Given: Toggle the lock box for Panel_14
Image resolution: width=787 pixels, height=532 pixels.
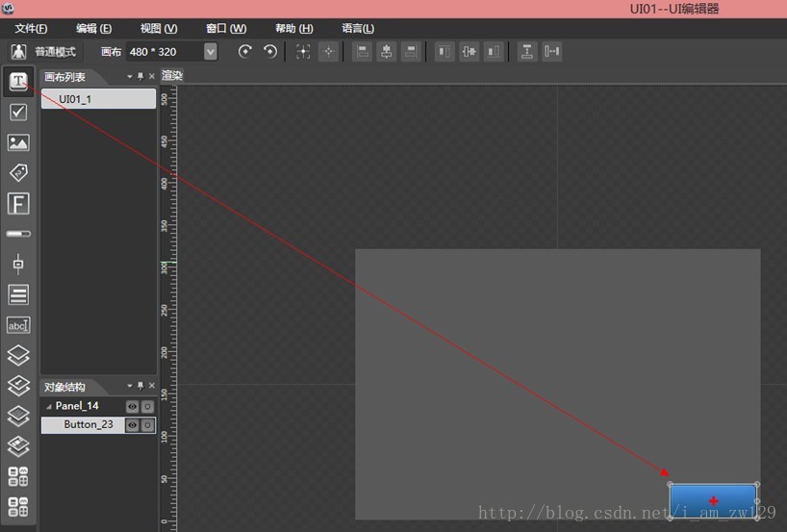Looking at the screenshot, I should click(147, 407).
